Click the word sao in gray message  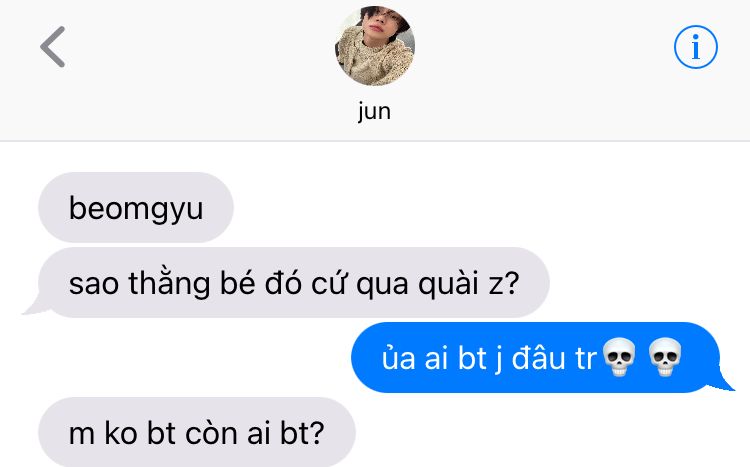[94, 284]
